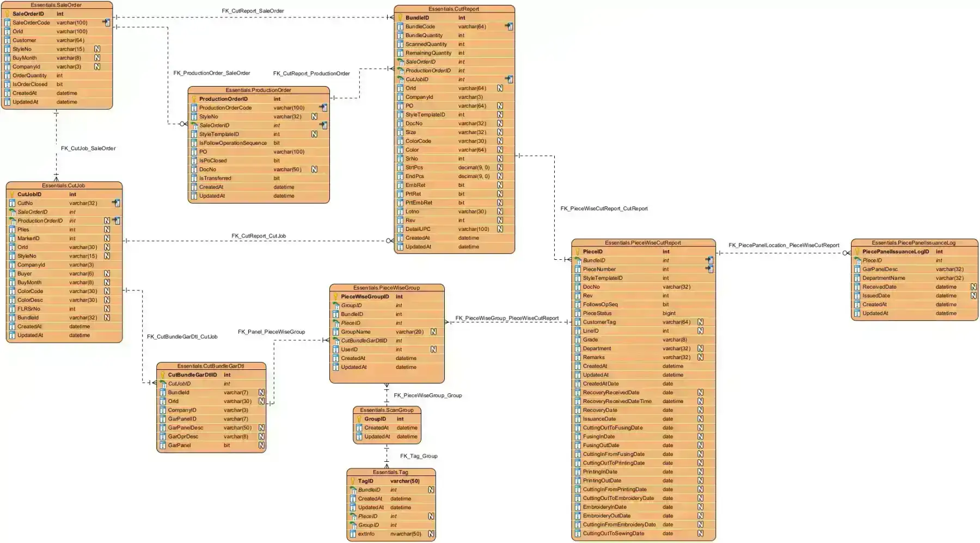The height and width of the screenshot is (543, 980).
Task: Click the nullable N marker on ReceivedDate
Action: point(973,286)
